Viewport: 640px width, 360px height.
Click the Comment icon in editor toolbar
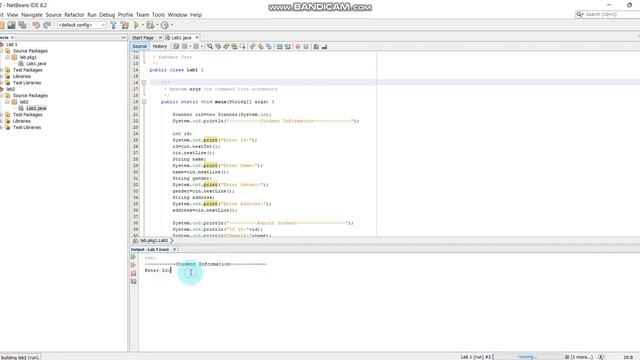click(x=316, y=47)
